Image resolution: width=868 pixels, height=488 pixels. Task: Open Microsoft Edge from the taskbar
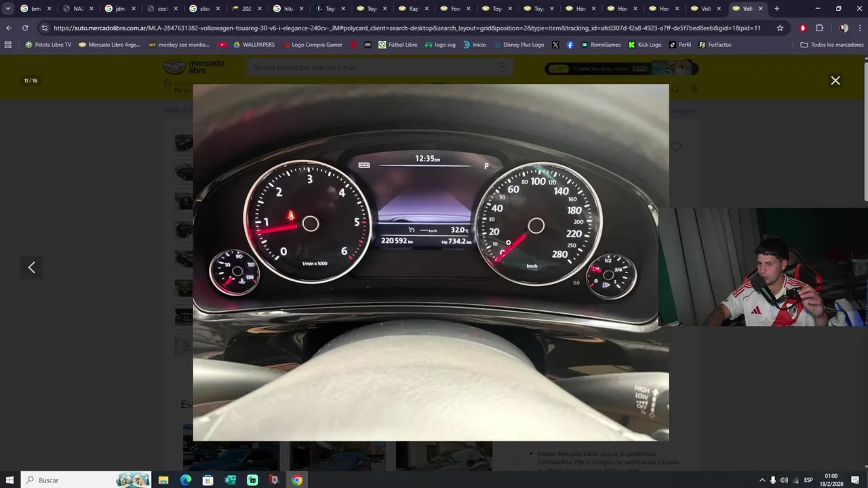click(x=186, y=480)
